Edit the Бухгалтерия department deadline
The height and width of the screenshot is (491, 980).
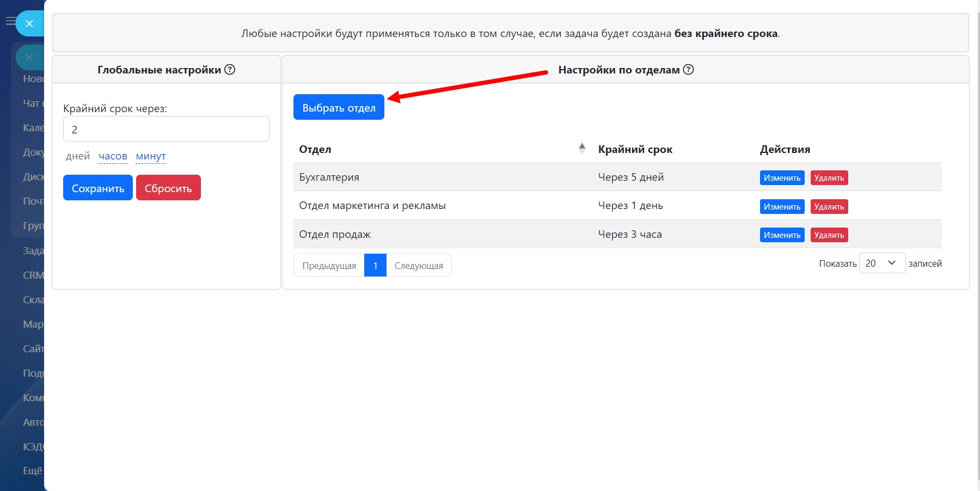[x=782, y=178]
